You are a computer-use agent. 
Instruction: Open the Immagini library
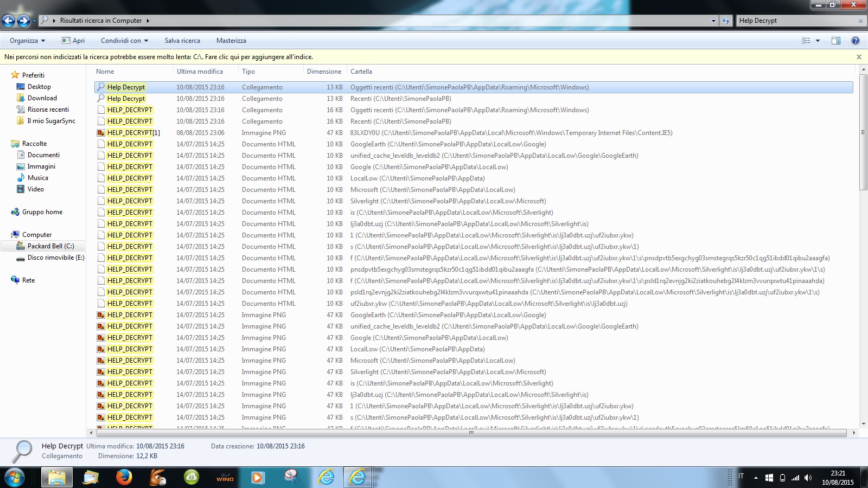pyautogui.click(x=41, y=166)
